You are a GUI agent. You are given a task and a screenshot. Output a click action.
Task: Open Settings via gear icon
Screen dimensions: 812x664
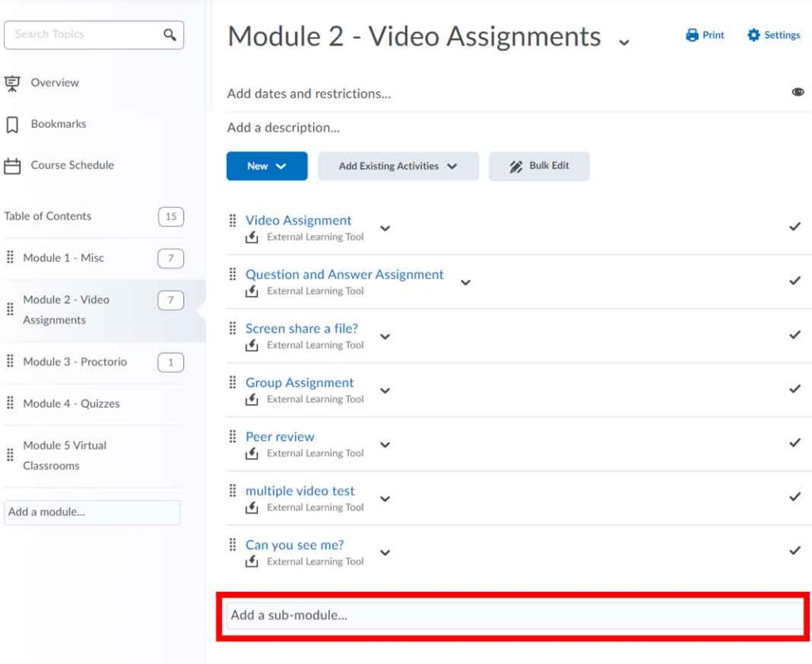(753, 36)
